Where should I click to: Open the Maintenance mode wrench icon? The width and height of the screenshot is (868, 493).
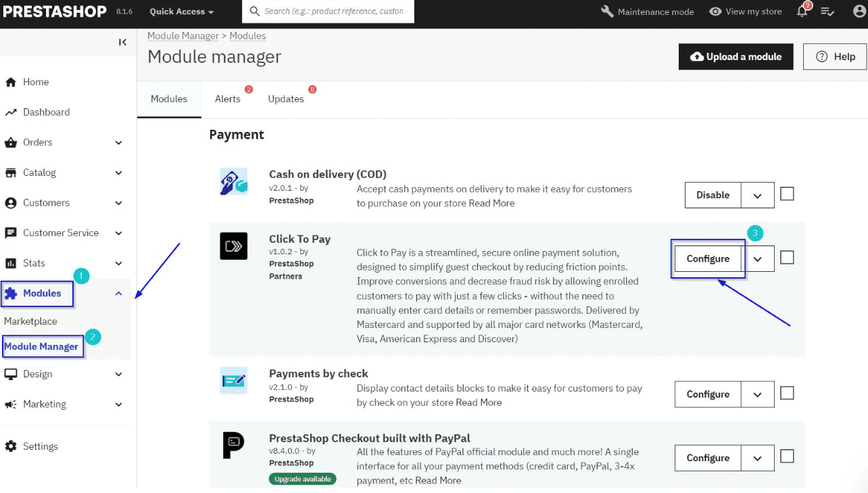coord(608,11)
